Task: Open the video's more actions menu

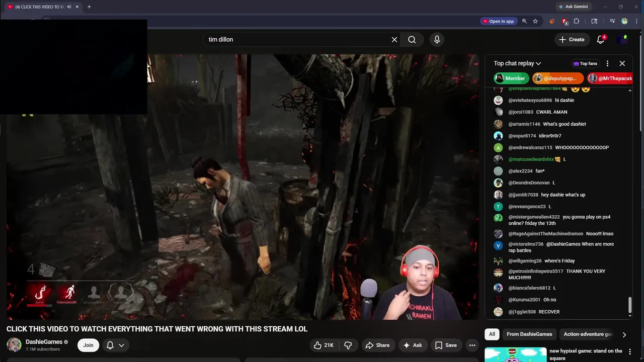Action: pos(472,345)
